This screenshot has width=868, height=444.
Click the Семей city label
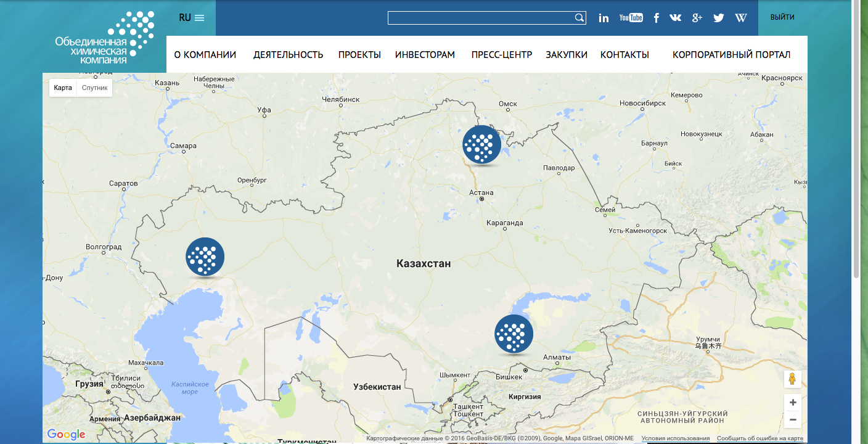tap(605, 210)
